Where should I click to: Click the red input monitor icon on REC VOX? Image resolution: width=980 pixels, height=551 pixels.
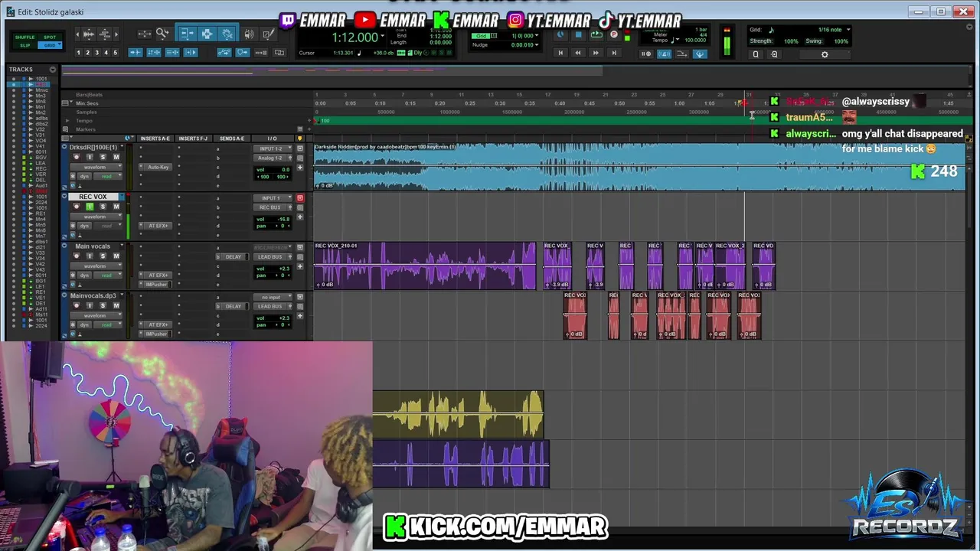tap(300, 198)
